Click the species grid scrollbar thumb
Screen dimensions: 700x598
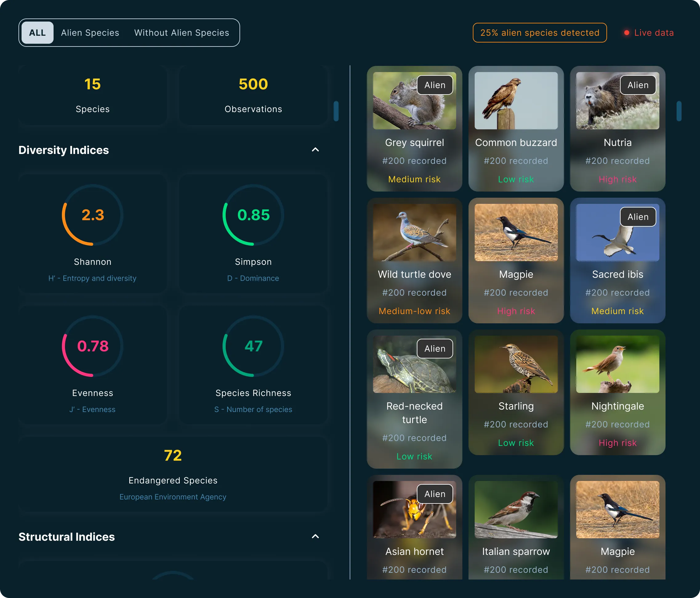coord(679,111)
